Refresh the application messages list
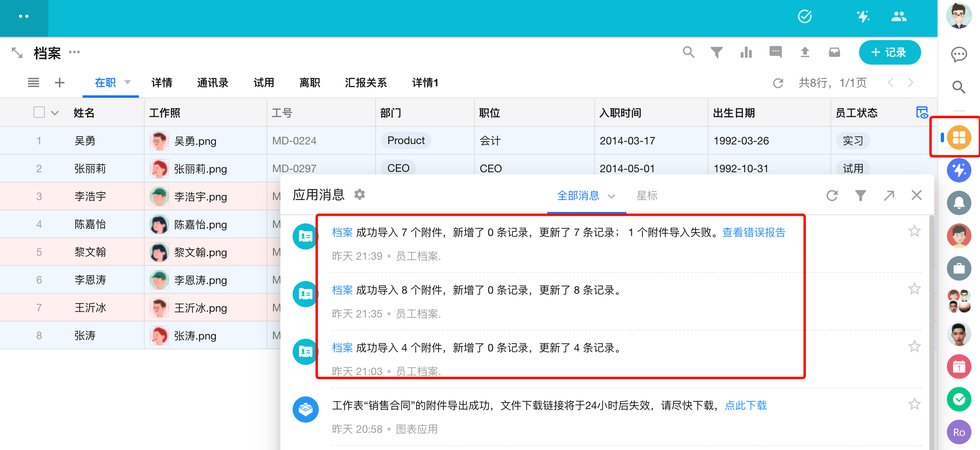Screen dimensions: 980x450 pyautogui.click(x=832, y=196)
